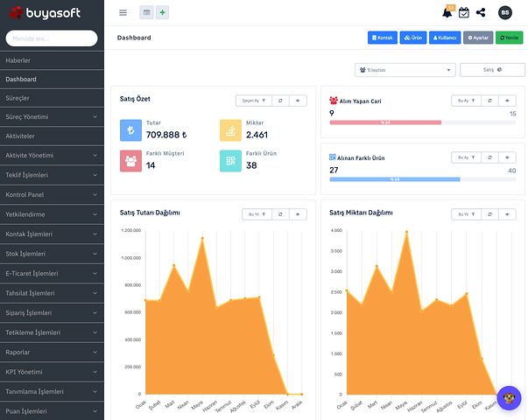Open Geçen Ay filter on Satış Özet
528x420 pixels.
[x=254, y=101]
